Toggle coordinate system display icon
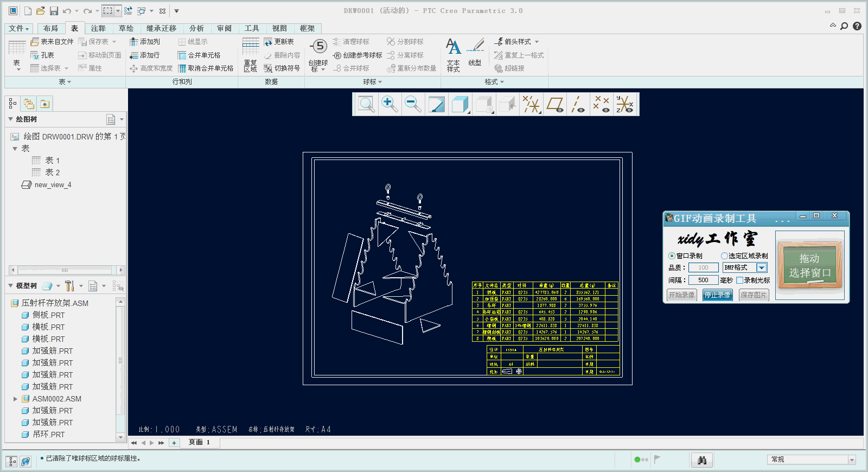Viewport: 868px width, 472px height. tap(625, 104)
